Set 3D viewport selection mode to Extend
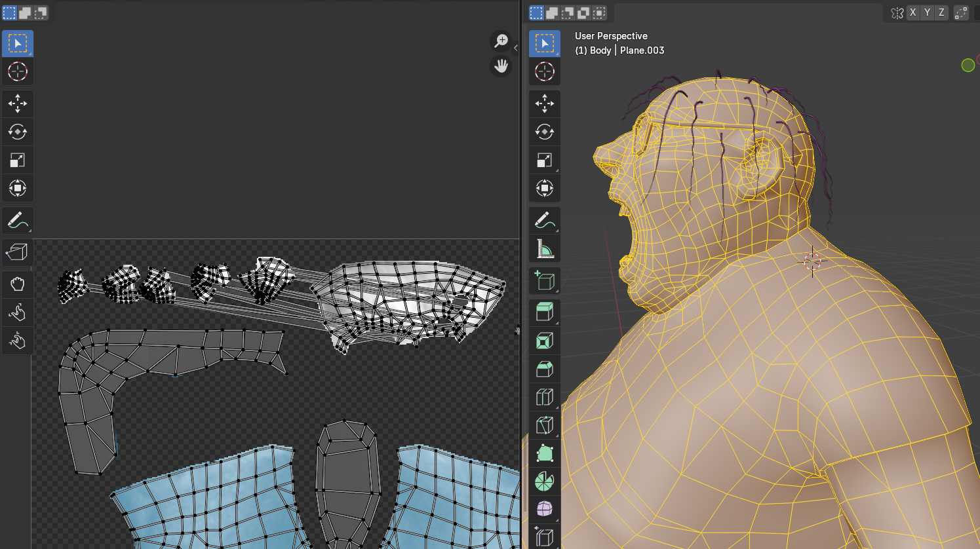Viewport: 980px width, 549px height. 552,12
